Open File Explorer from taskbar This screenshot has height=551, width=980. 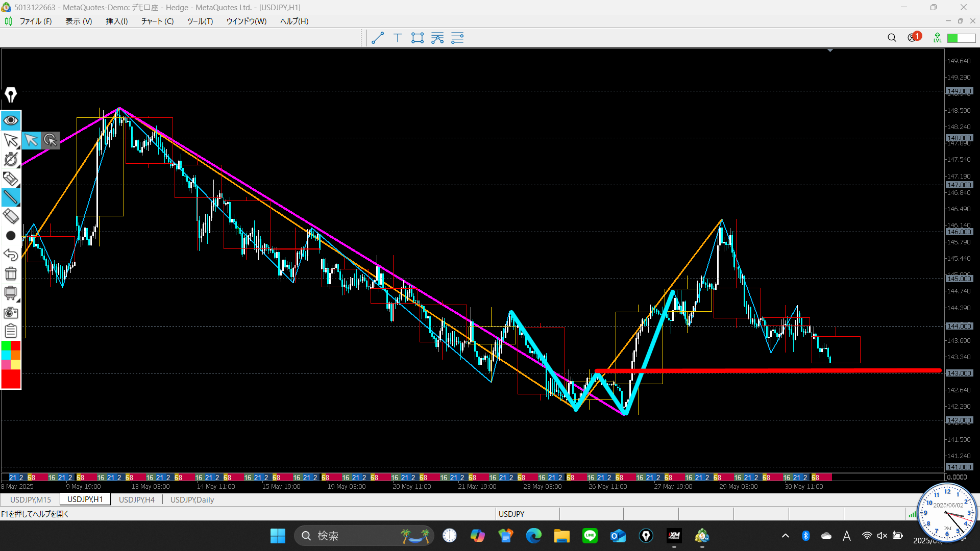point(562,536)
